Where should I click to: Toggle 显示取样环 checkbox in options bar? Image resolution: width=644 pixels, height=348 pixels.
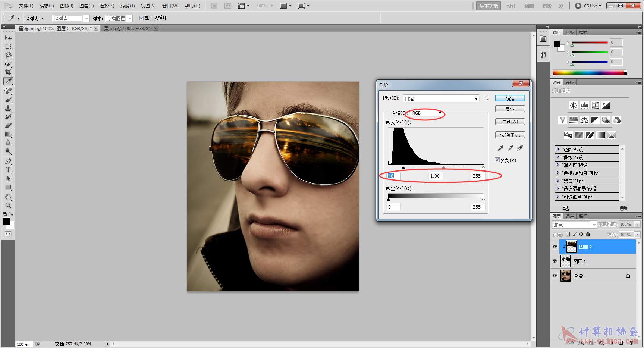pyautogui.click(x=141, y=18)
